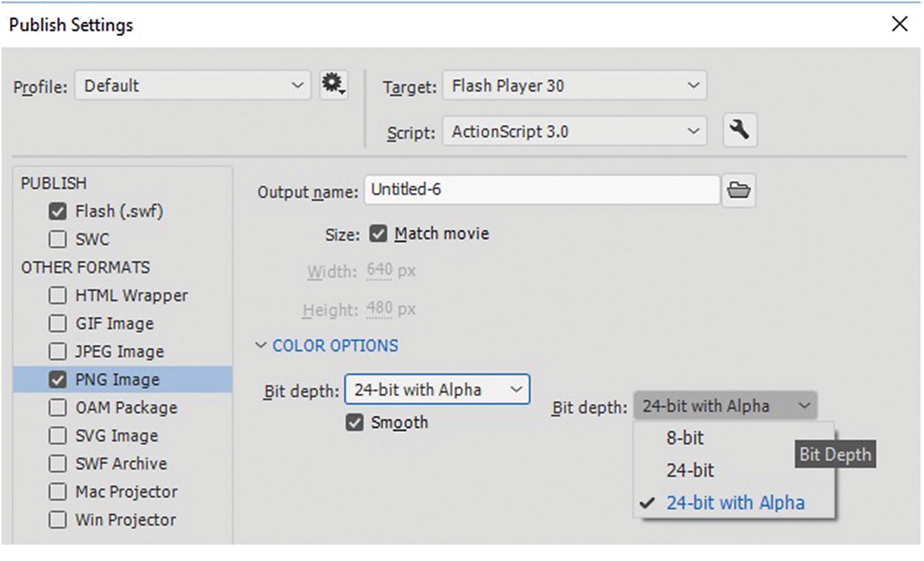The height and width of the screenshot is (561, 924).
Task: Open the Target Flash Player dropdown
Action: point(574,86)
